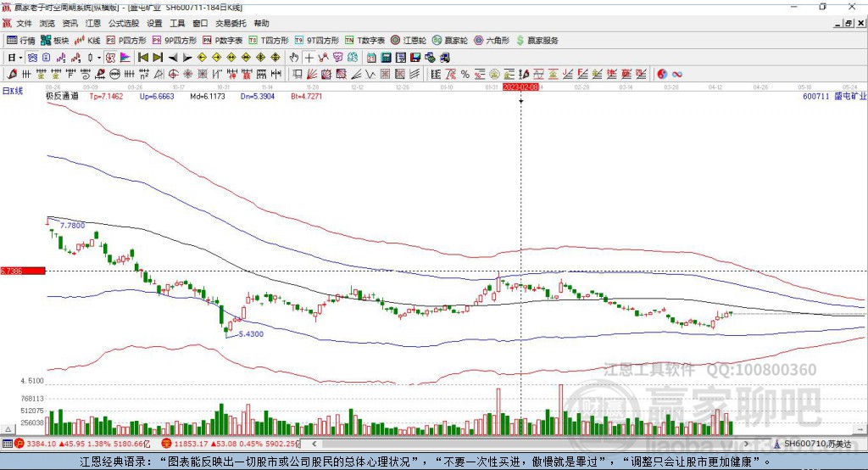Open the 交易委托 menu

click(x=231, y=23)
